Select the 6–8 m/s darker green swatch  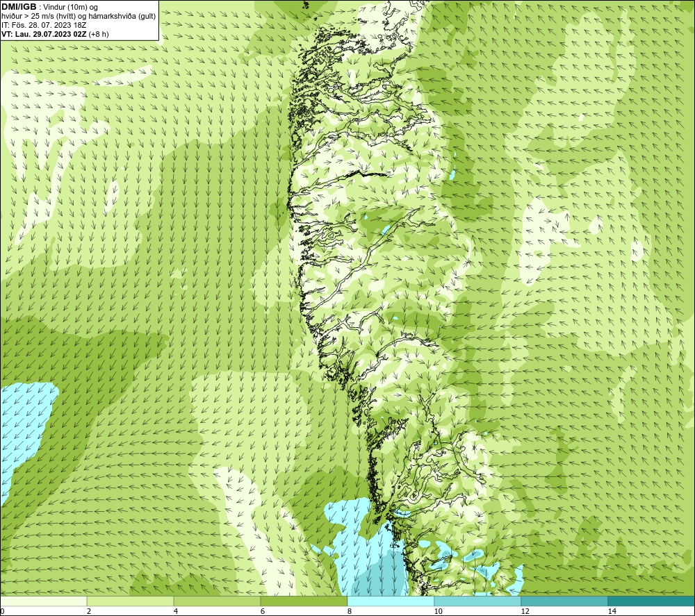[x=304, y=601]
